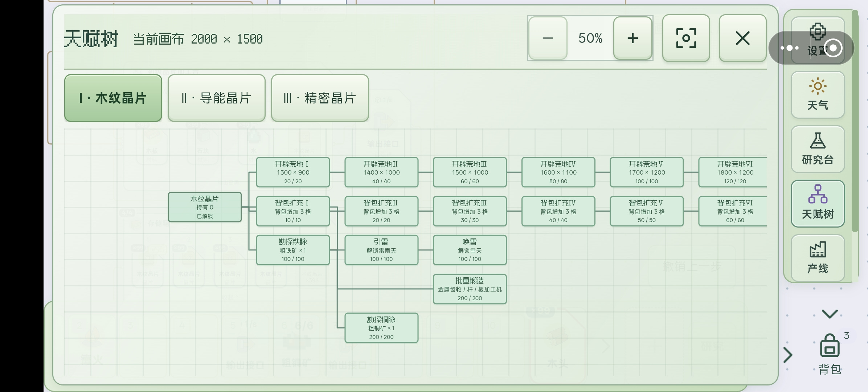
Task: Open the 背包 backpack icon
Action: [x=830, y=354]
